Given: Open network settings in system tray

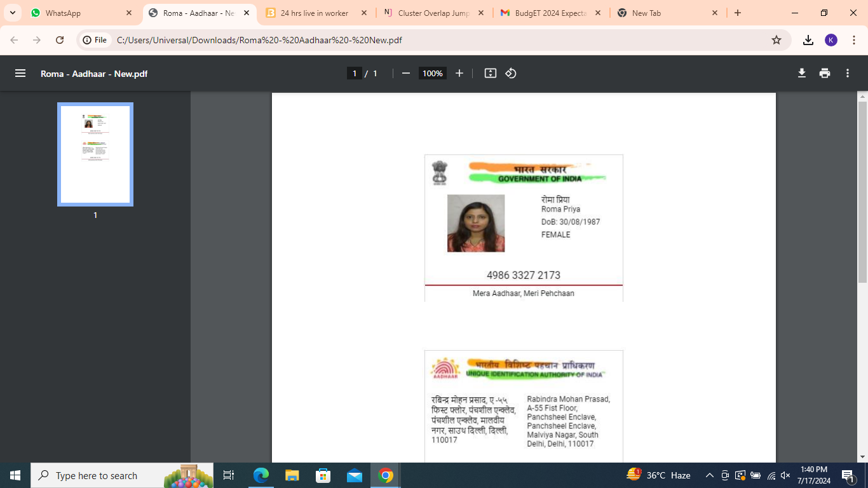Looking at the screenshot, I should (x=771, y=475).
